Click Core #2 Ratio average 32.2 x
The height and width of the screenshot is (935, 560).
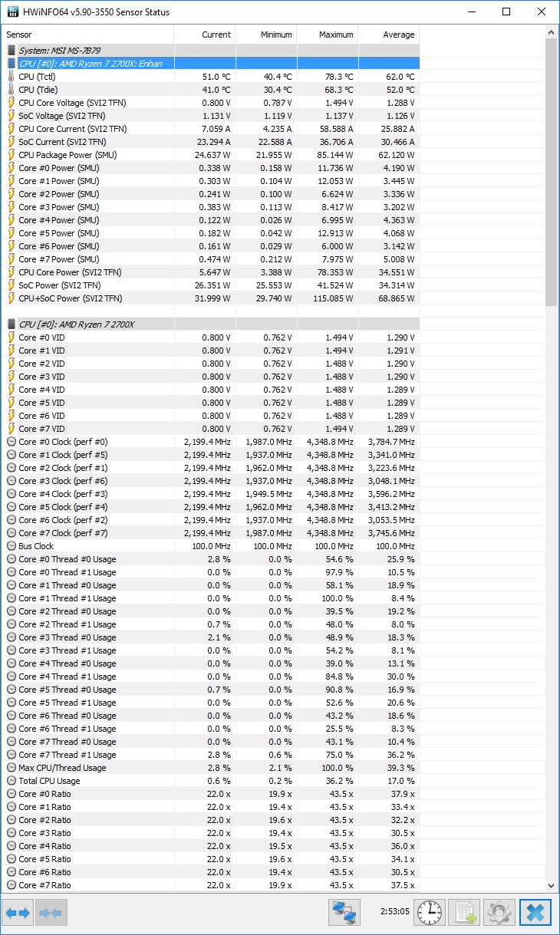click(x=402, y=820)
